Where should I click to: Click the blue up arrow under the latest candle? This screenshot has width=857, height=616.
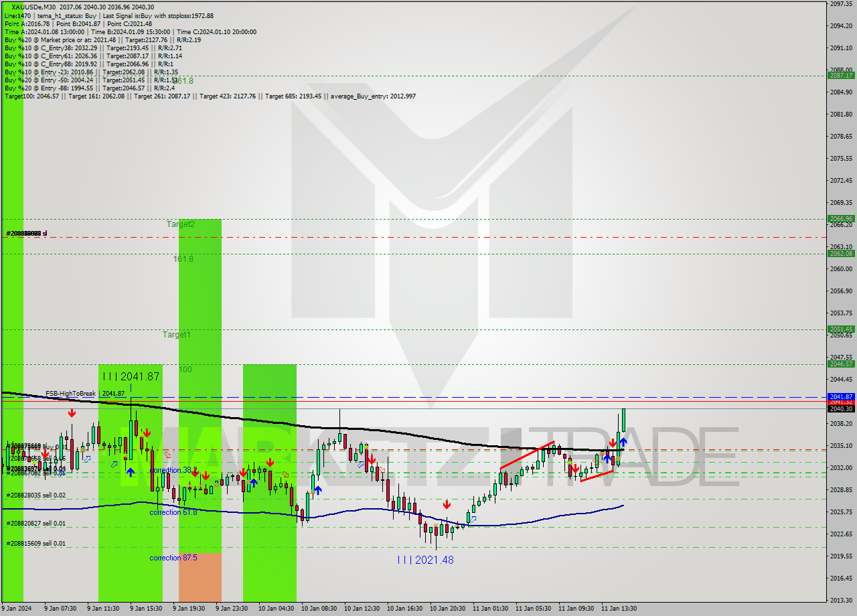623,442
